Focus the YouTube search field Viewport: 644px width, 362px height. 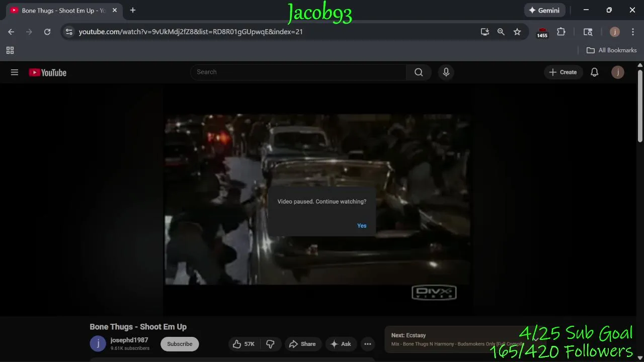(x=298, y=72)
